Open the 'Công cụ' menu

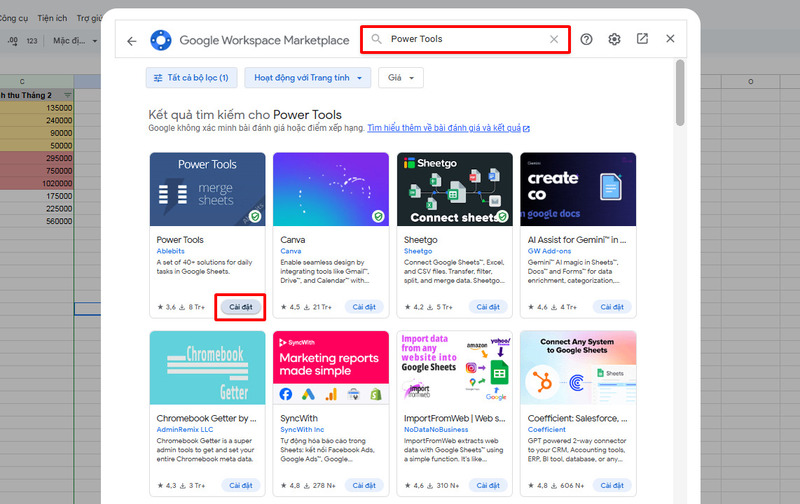click(x=12, y=18)
